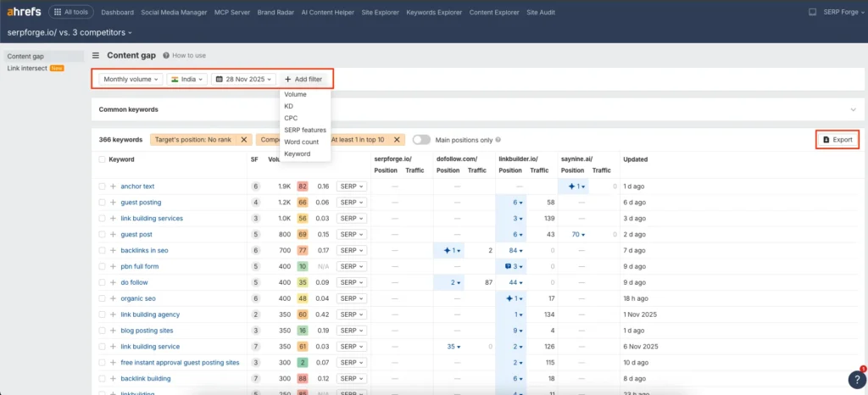Toggle Main positions only switch
Screen dimensions: 868x395
click(x=421, y=140)
